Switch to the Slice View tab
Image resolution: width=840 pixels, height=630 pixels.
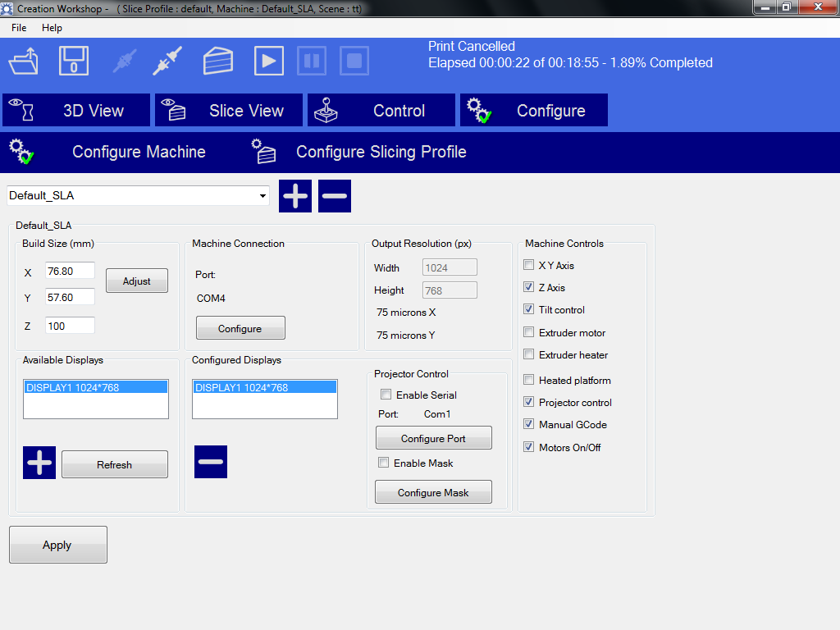click(229, 111)
